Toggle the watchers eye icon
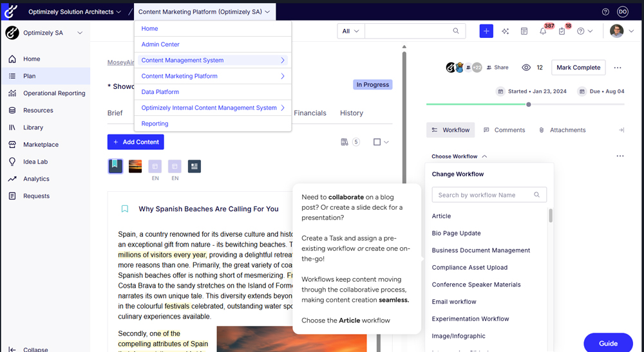This screenshot has height=352, width=644. 526,68
